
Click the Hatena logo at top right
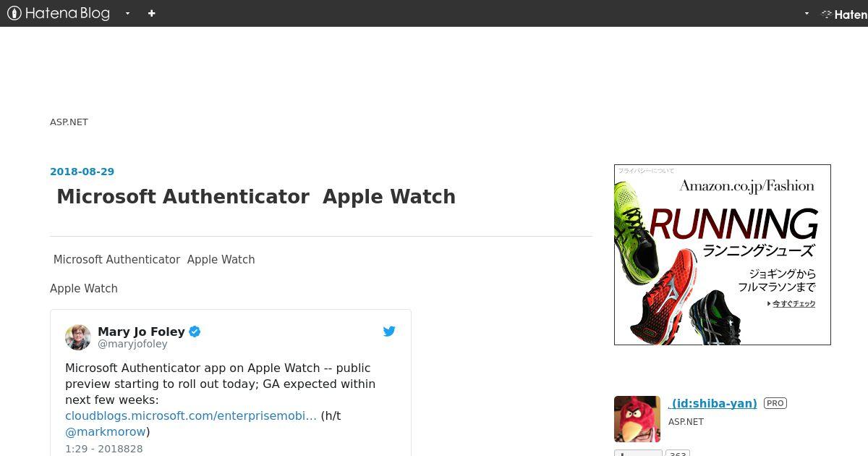[x=844, y=14]
